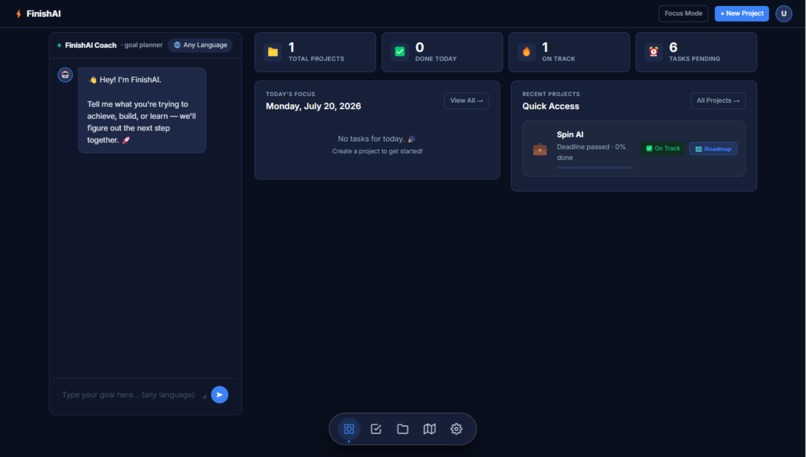Open the Spin AI project title

570,135
